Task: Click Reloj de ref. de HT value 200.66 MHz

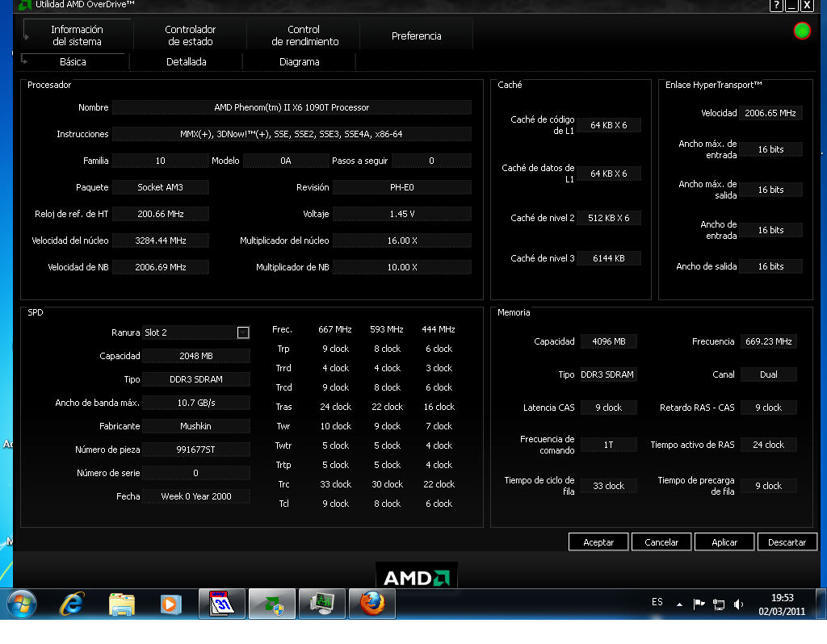Action: point(161,214)
